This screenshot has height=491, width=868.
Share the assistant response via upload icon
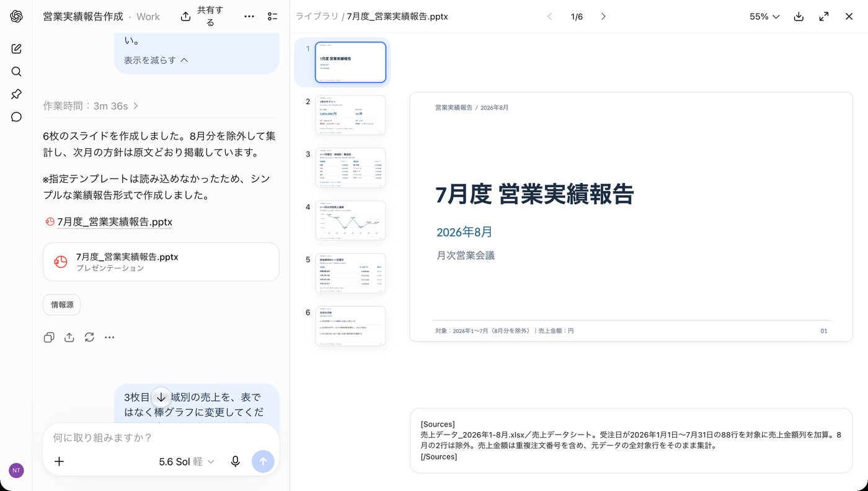click(x=69, y=337)
